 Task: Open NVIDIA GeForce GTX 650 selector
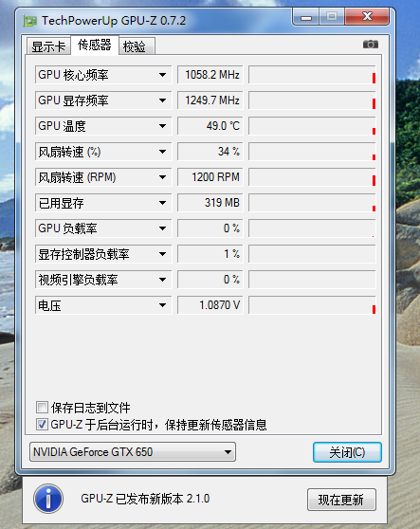pos(133,452)
